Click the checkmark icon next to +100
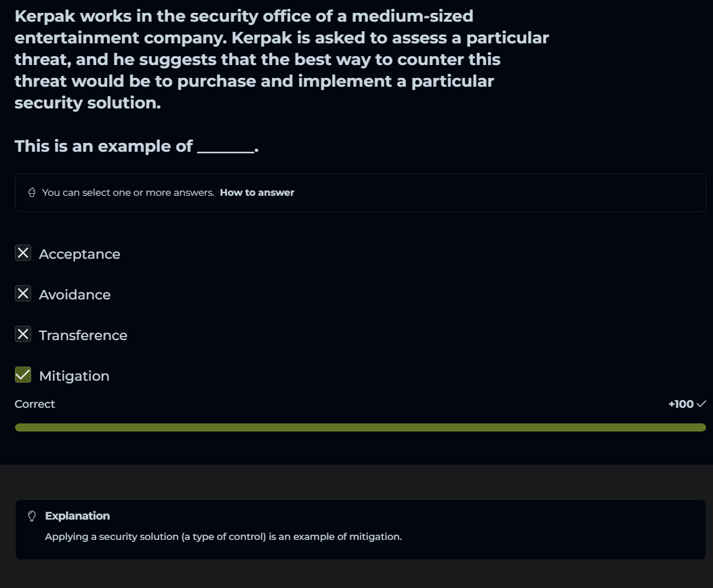This screenshot has height=588, width=713. click(701, 404)
